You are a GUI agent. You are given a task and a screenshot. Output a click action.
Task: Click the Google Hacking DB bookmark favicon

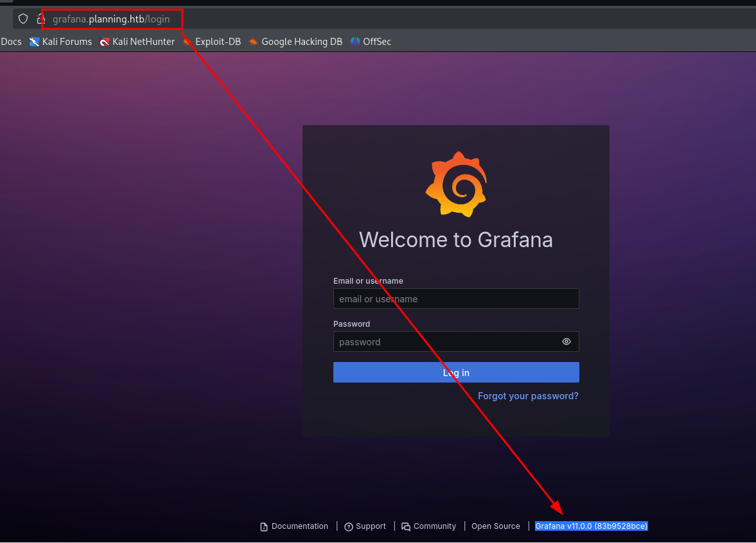click(253, 42)
